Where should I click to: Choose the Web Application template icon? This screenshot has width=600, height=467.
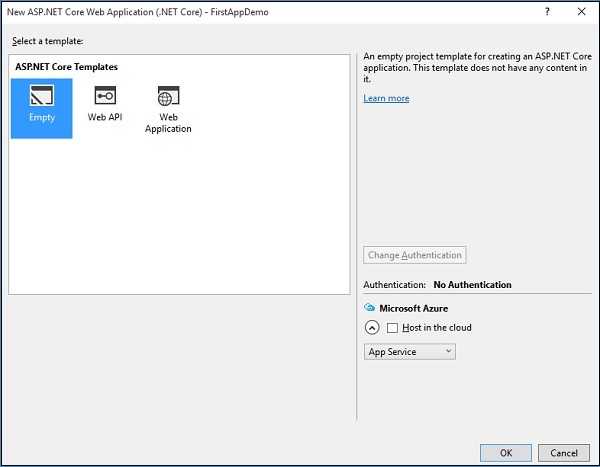pyautogui.click(x=168, y=96)
